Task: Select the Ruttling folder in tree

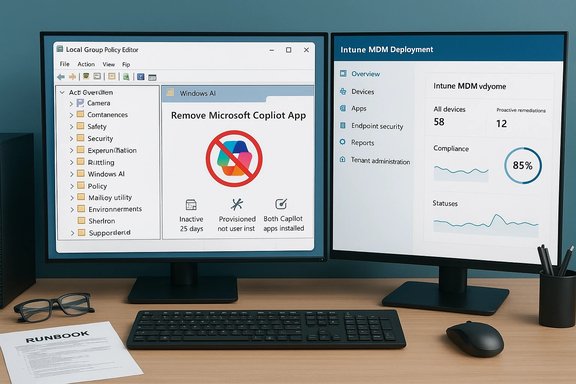Action: click(x=101, y=162)
